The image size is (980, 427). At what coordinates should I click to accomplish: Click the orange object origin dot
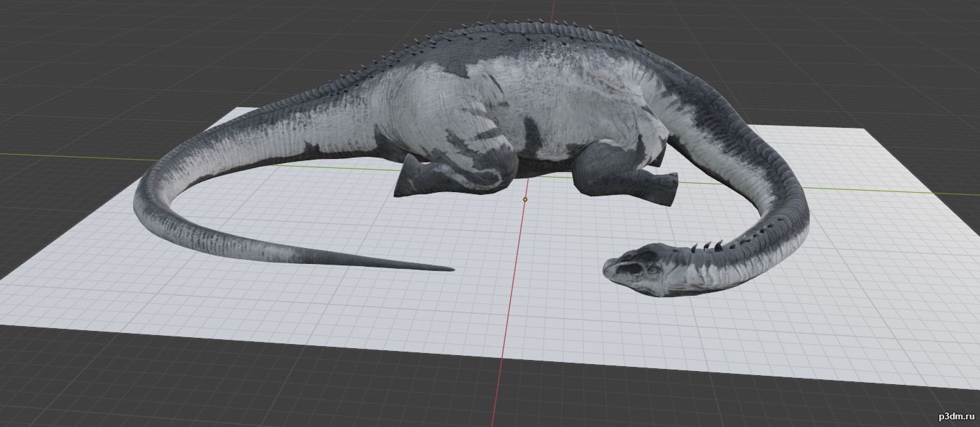tap(525, 200)
